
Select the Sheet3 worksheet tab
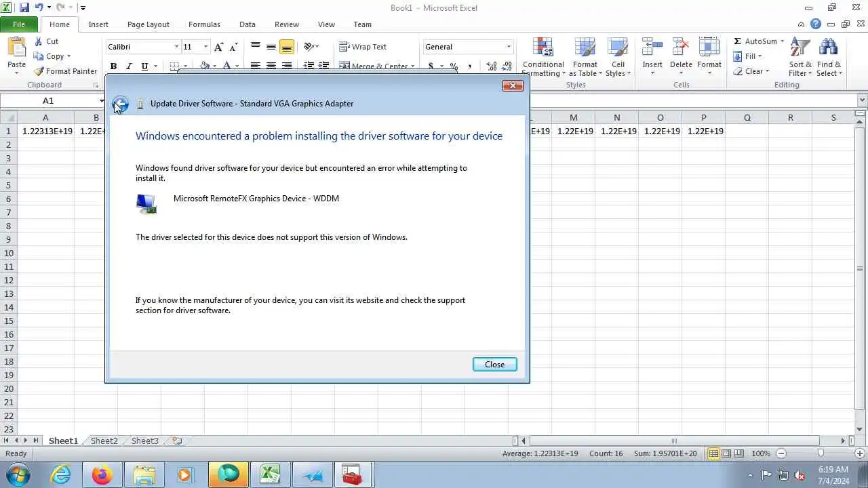tap(145, 441)
